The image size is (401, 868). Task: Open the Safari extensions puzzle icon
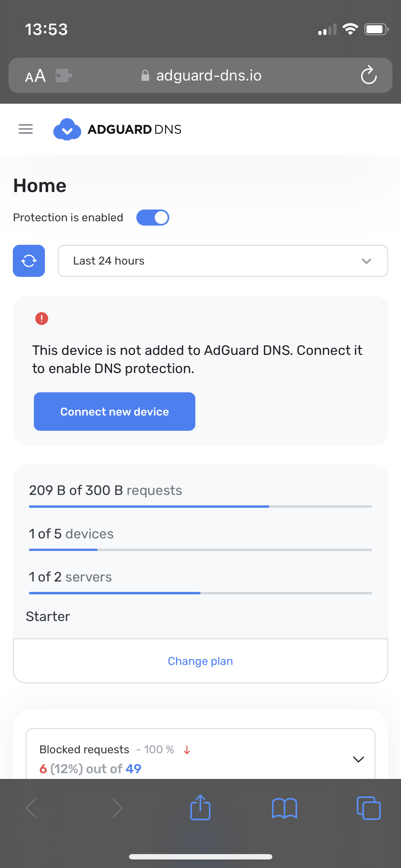point(64,76)
